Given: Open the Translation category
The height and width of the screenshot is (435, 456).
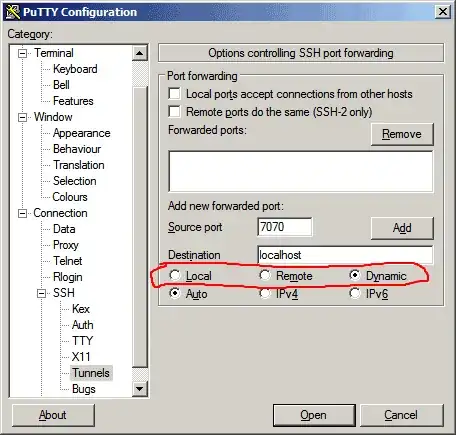Looking at the screenshot, I should tap(79, 165).
